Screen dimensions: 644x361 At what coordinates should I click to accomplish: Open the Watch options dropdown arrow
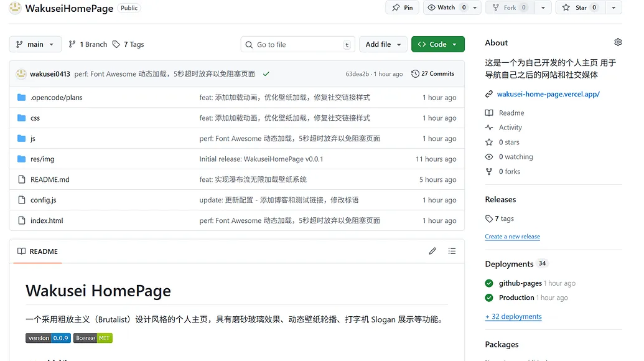(x=475, y=7)
